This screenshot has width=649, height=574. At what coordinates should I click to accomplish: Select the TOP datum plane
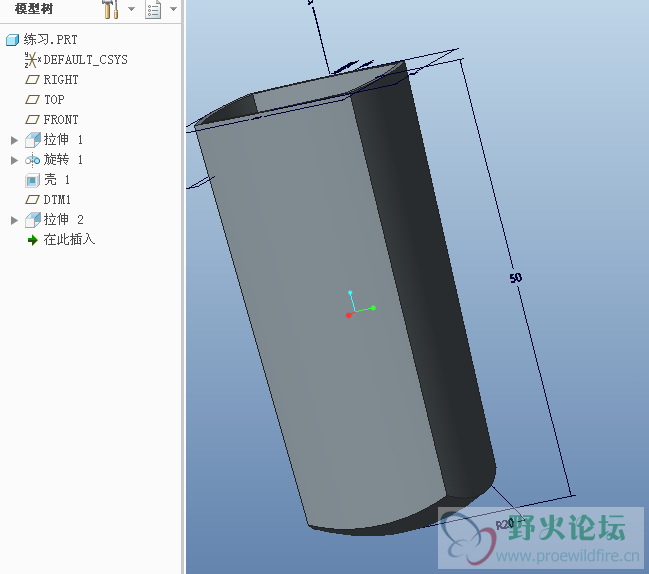pyautogui.click(x=53, y=100)
